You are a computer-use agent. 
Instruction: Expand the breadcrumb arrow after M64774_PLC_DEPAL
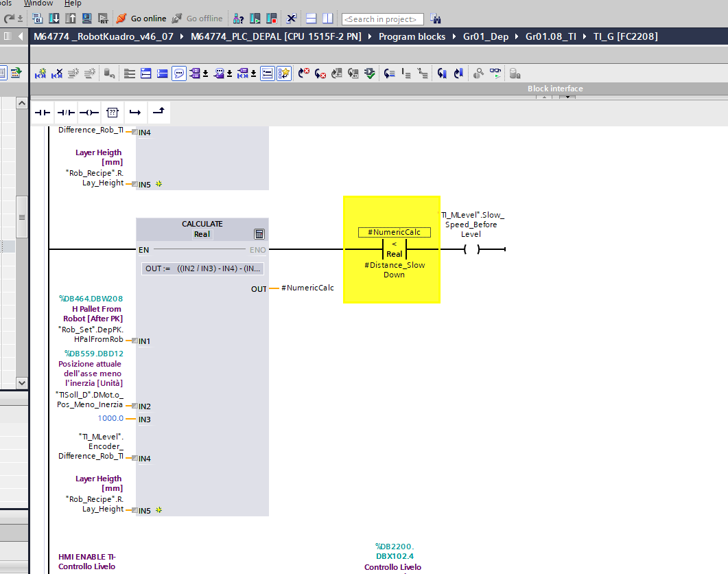tap(370, 36)
